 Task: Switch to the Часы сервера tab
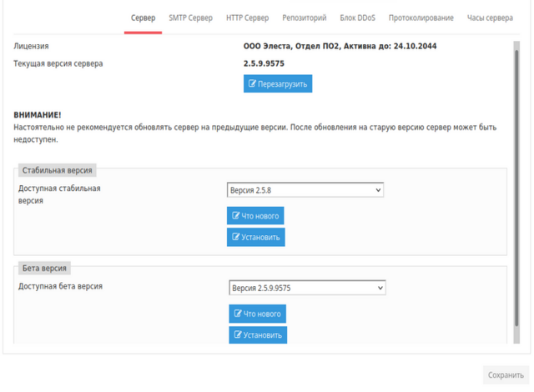point(490,18)
